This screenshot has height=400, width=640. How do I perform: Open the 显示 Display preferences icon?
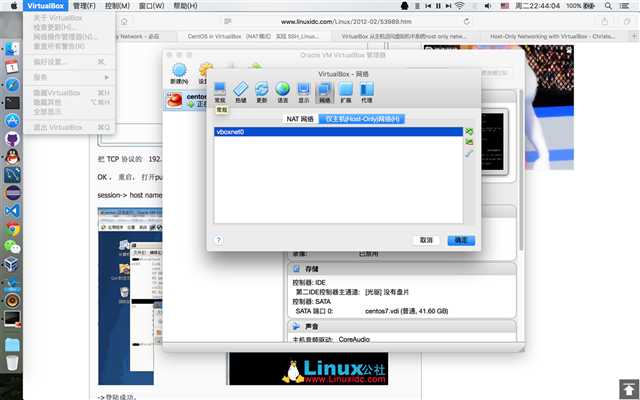click(x=304, y=92)
